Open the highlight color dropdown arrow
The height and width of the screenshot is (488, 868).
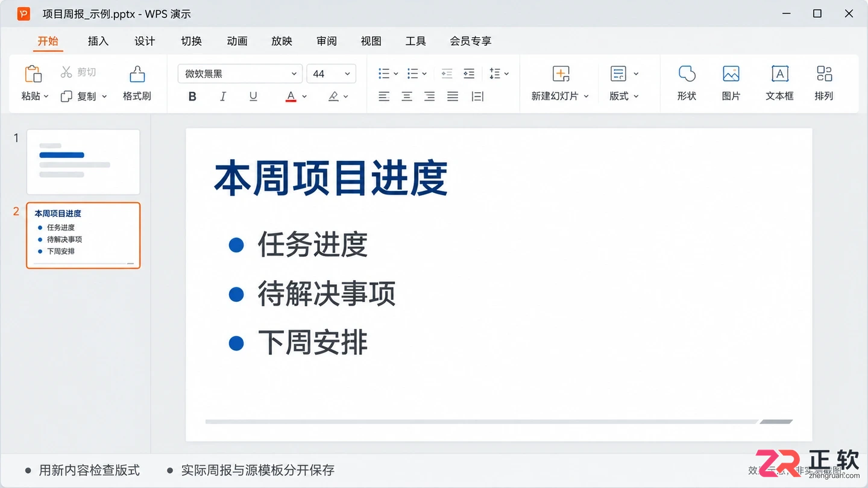347,96
